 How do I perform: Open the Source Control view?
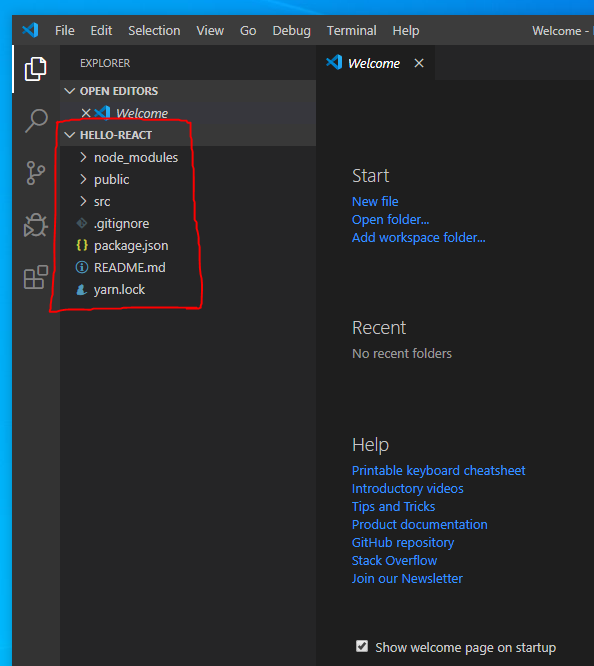pos(36,173)
